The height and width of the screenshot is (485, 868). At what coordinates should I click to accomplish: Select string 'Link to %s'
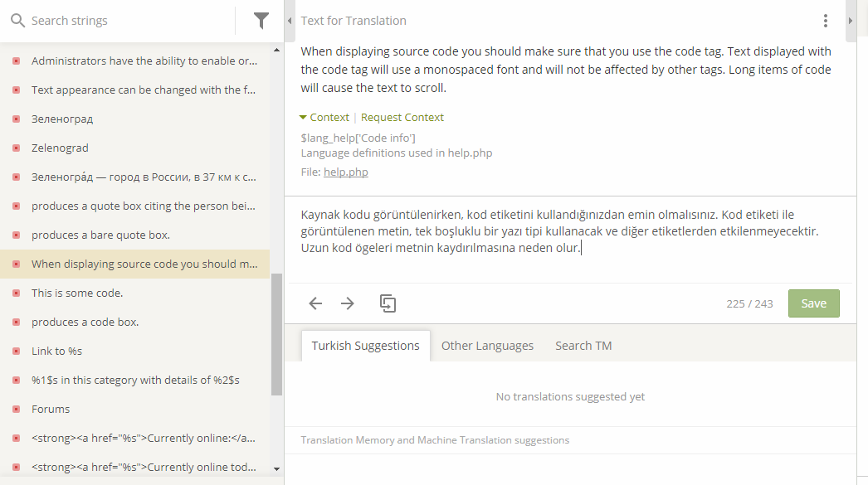[135, 352]
